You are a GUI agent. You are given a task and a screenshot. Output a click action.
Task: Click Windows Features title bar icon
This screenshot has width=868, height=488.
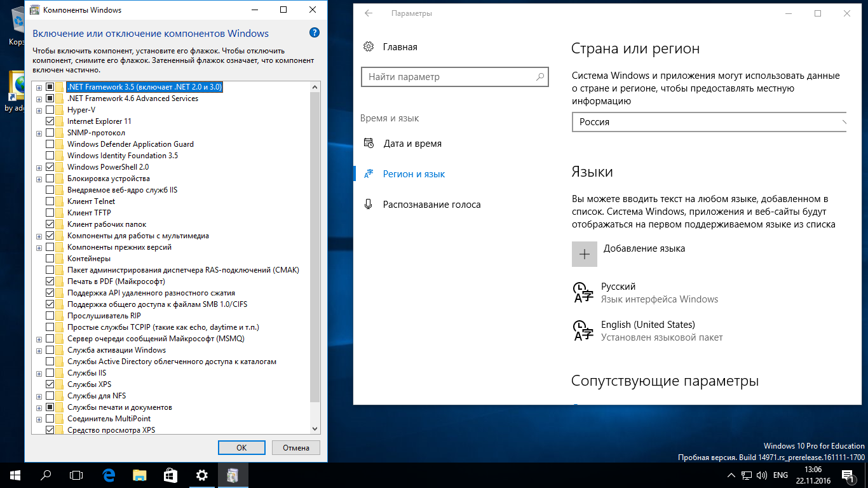tap(34, 10)
